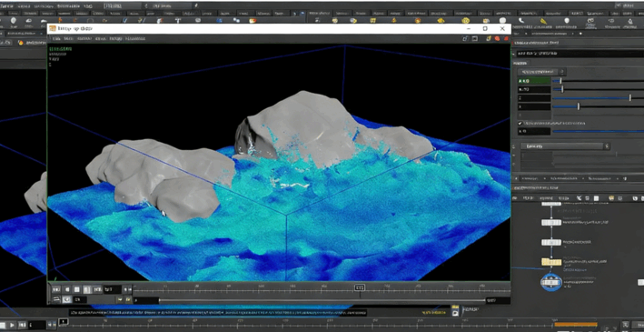Click the parameter slider with handle nearest the panel's right edge
The width and height of the screenshot is (644, 332).
pos(599,98)
